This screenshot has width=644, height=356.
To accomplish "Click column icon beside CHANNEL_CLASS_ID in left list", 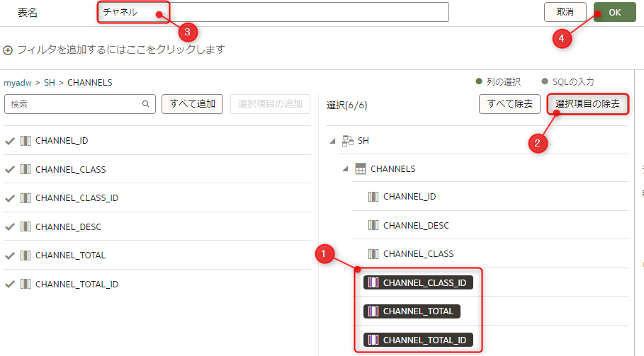I will (26, 198).
